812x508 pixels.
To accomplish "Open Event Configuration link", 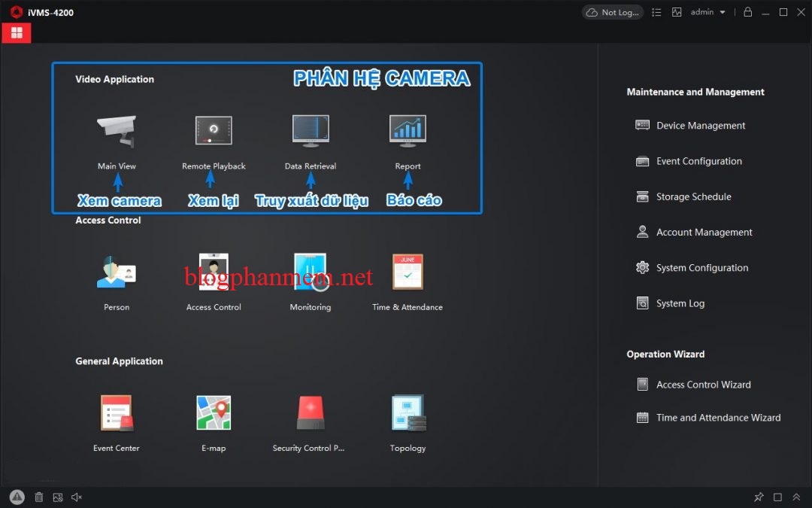I will pos(699,161).
